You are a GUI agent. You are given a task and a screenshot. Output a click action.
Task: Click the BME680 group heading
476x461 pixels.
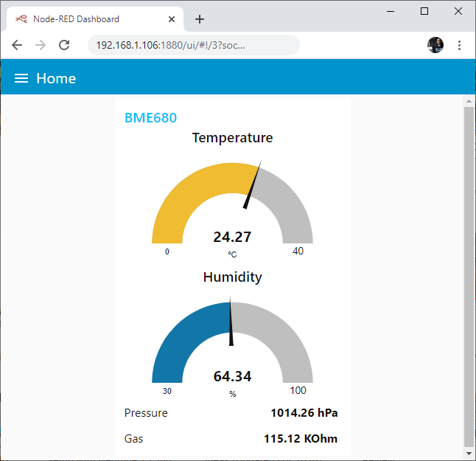[150, 117]
